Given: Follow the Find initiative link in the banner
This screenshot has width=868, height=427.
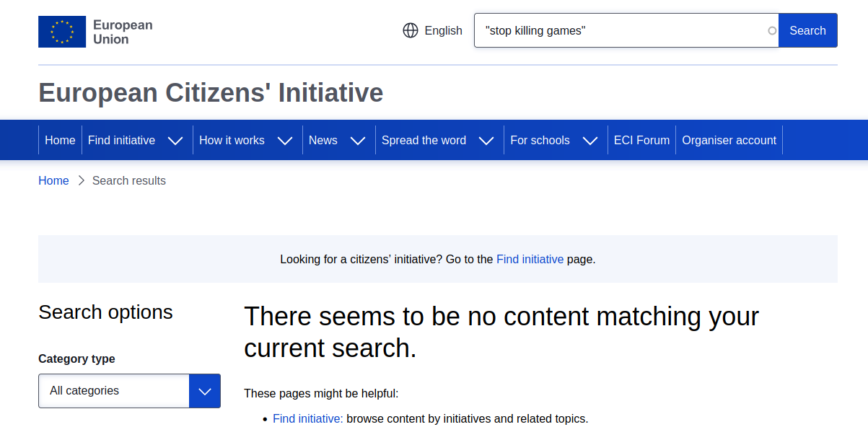Looking at the screenshot, I should (x=530, y=260).
